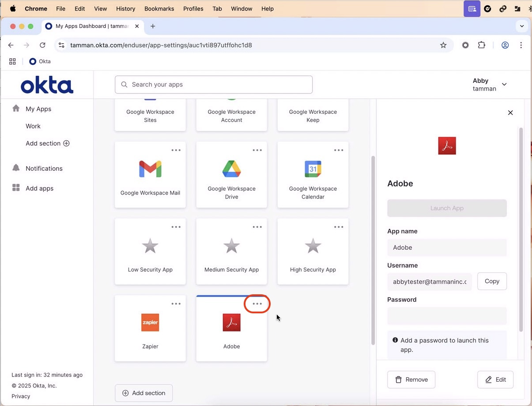Click the Okta bookmark

tap(40, 61)
